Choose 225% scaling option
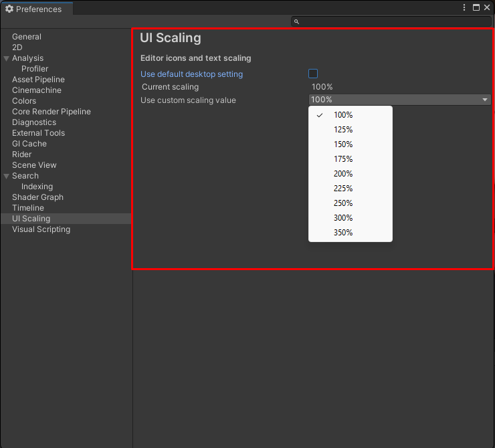This screenshot has width=495, height=448. click(351, 189)
